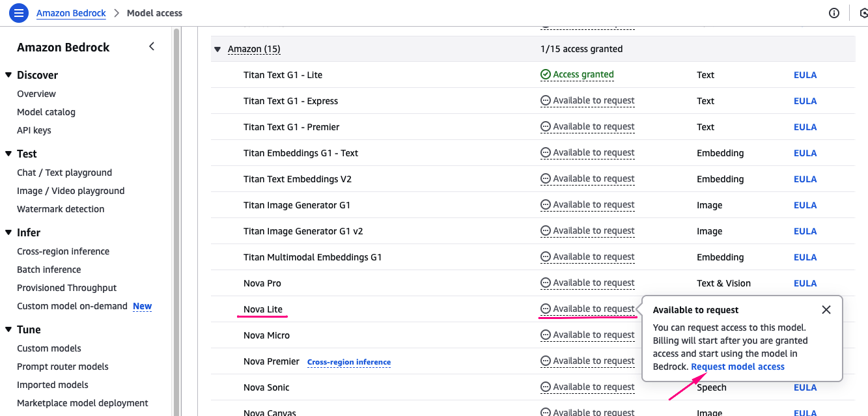Collapse the Tune sidebar section
Viewport: 868px width, 416px height.
click(x=8, y=329)
